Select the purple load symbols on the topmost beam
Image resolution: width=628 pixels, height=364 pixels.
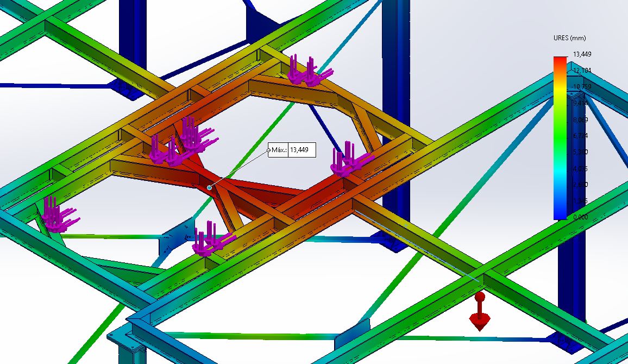[x=309, y=71]
